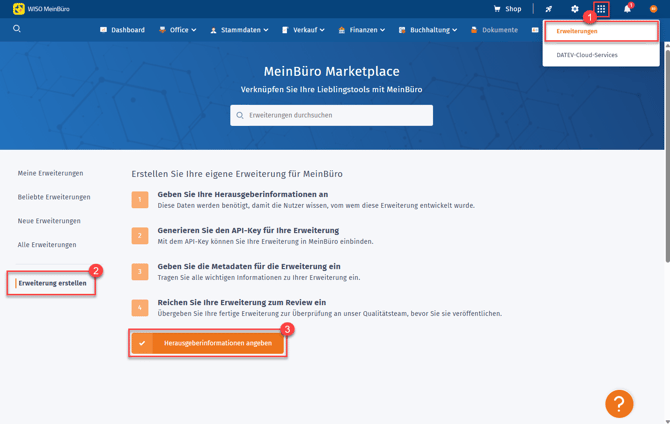Open the Shop cart link
Viewport: 670px width, 424px height.
pyautogui.click(x=507, y=9)
